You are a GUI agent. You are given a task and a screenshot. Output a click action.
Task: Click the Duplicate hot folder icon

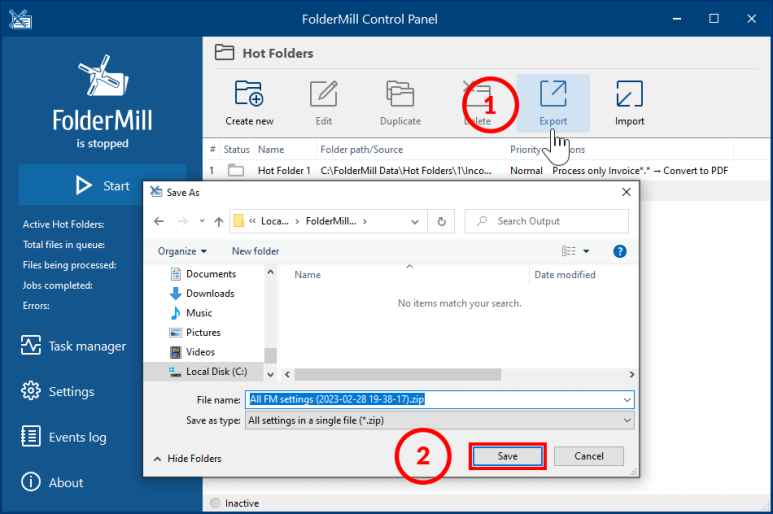click(400, 95)
